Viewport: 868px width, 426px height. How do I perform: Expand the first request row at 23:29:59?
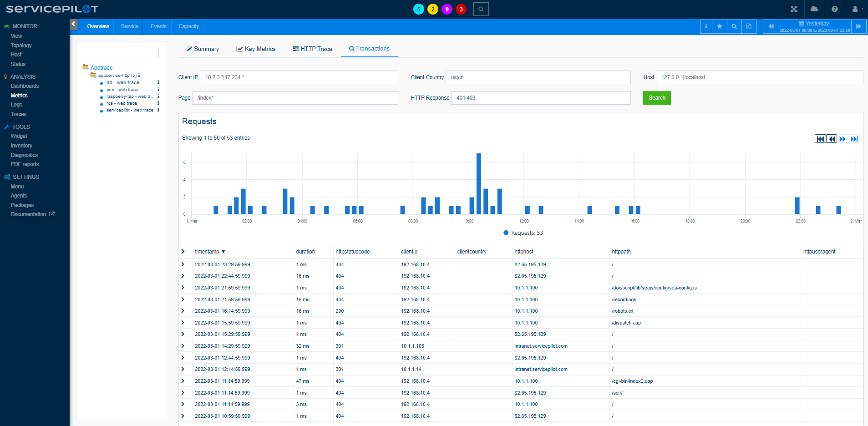coord(183,264)
